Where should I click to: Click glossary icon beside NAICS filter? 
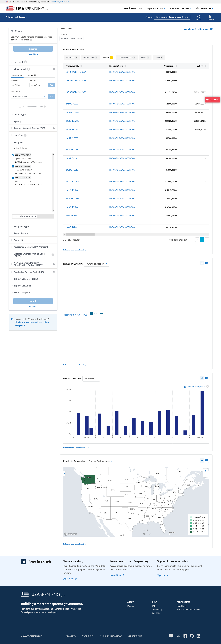(x=54, y=264)
